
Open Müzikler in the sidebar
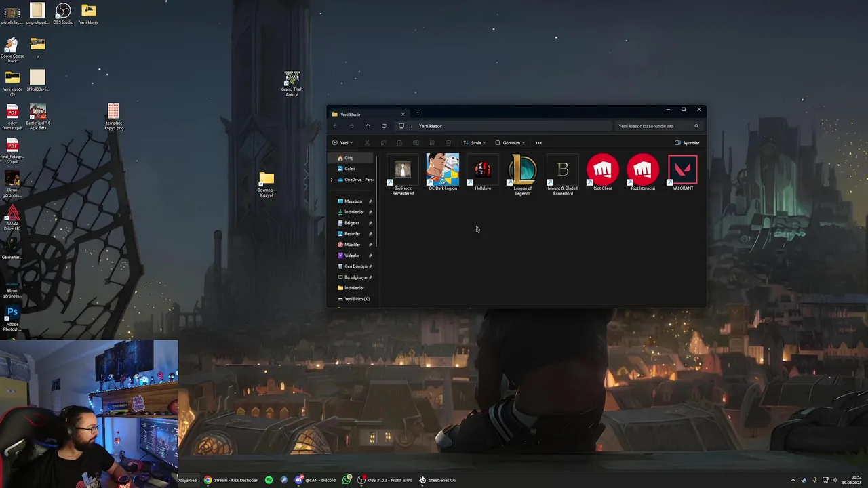click(351, 245)
